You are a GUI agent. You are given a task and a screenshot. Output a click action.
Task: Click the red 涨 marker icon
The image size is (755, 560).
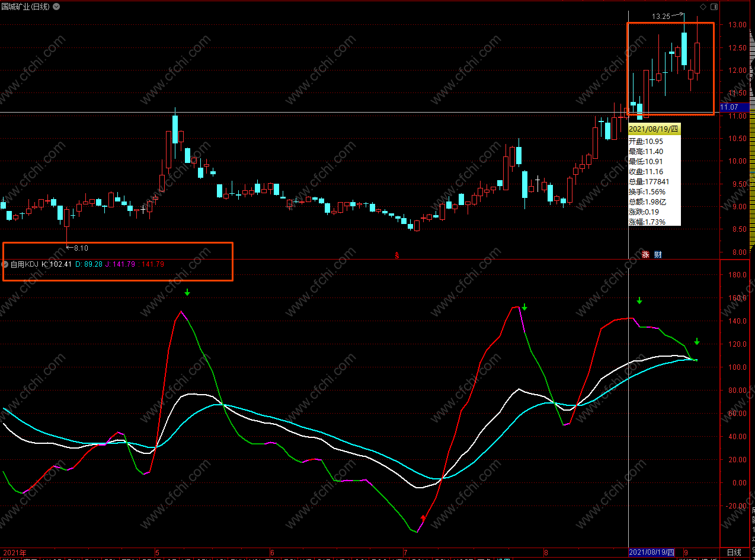(646, 255)
